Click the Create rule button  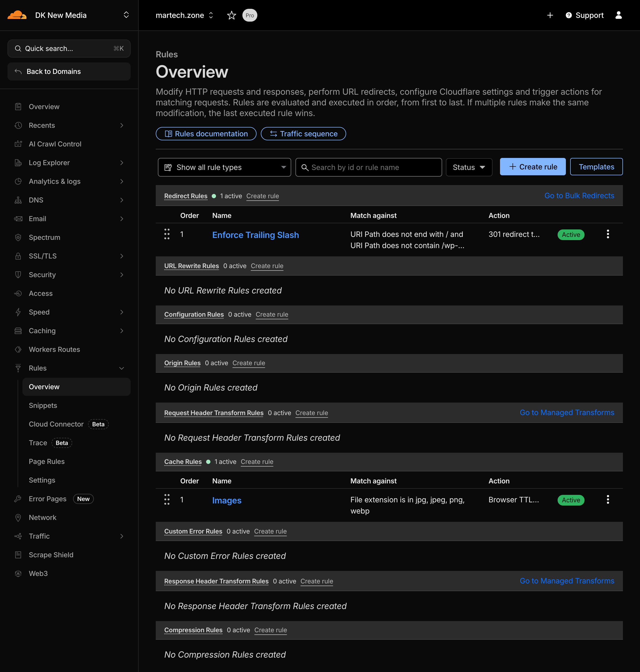click(533, 166)
